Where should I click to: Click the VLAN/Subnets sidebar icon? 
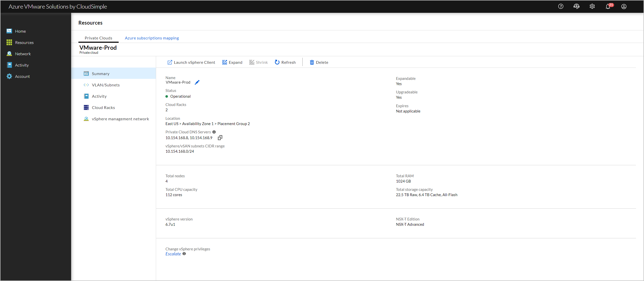point(86,85)
